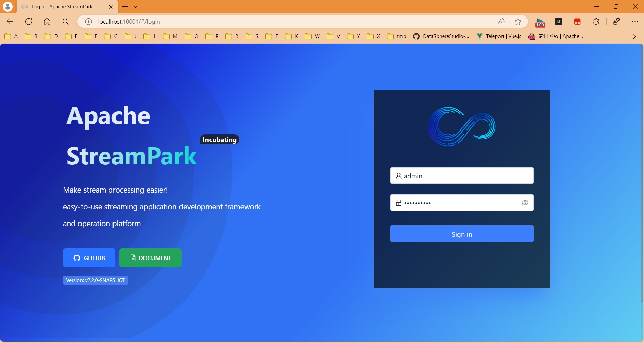Go to the browser home page
Image resolution: width=644 pixels, height=343 pixels.
(47, 22)
